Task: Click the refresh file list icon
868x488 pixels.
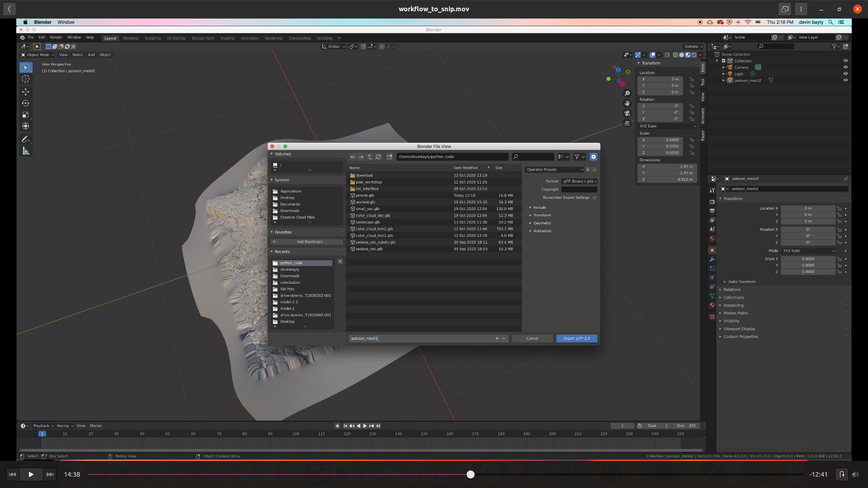Action: (378, 157)
